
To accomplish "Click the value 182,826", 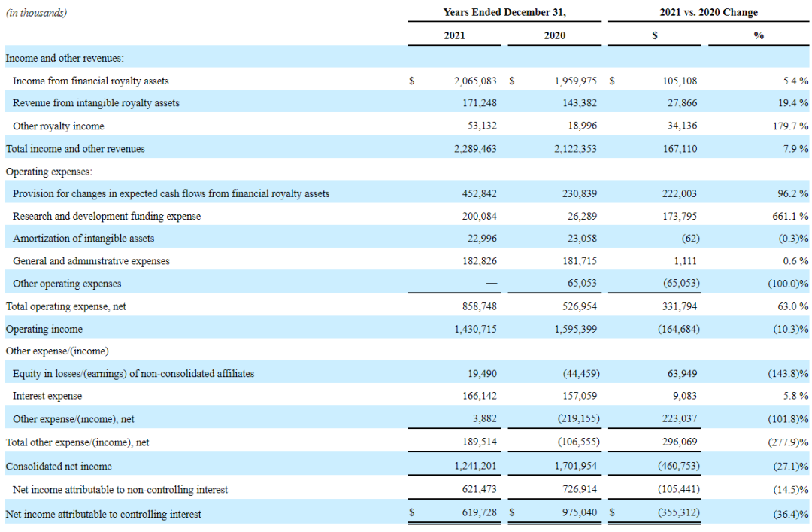I will [480, 261].
